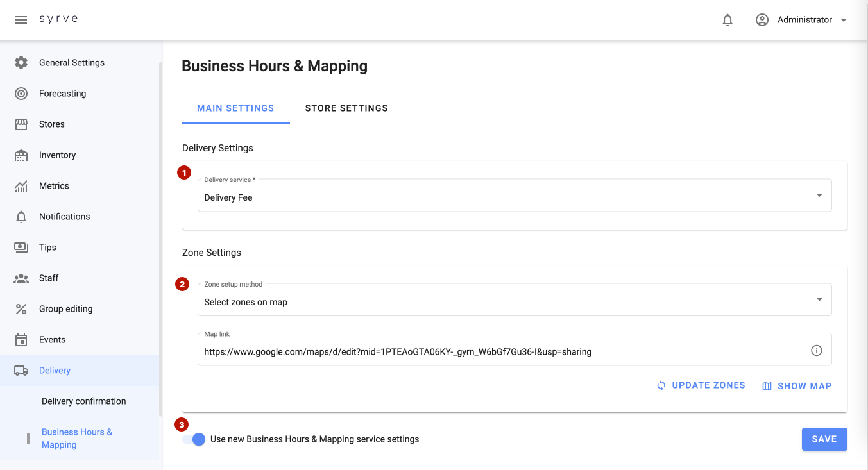Select the Main Settings tab

tap(235, 108)
